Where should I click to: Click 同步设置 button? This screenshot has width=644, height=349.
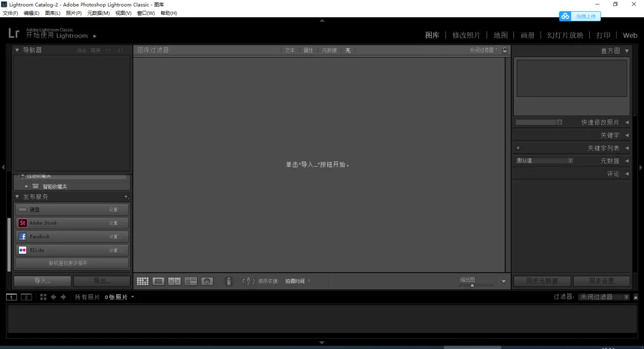pyautogui.click(x=602, y=281)
